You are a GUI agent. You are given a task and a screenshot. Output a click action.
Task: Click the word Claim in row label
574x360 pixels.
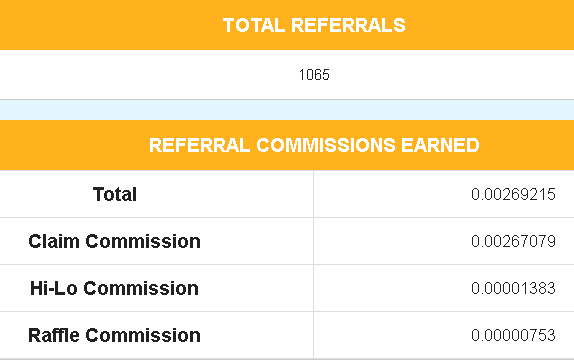54,241
